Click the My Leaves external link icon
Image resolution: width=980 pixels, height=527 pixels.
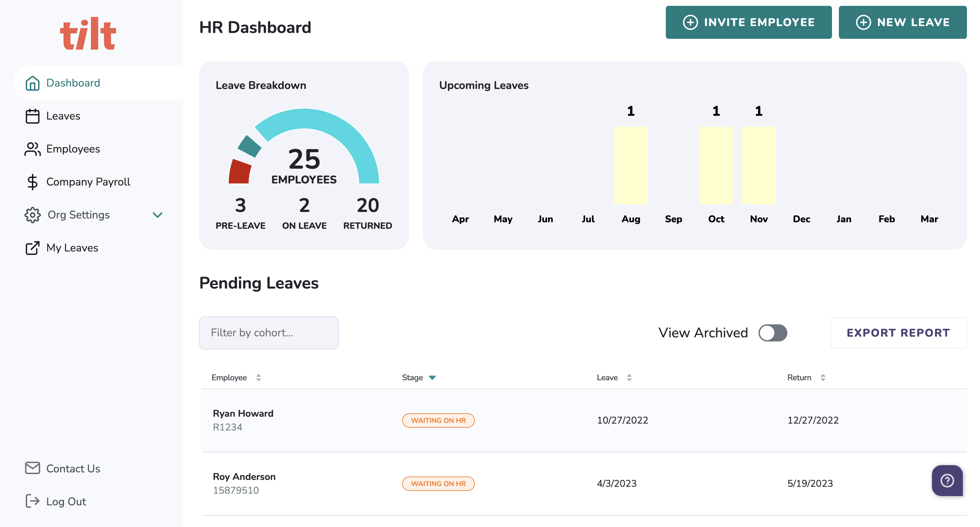(x=32, y=248)
